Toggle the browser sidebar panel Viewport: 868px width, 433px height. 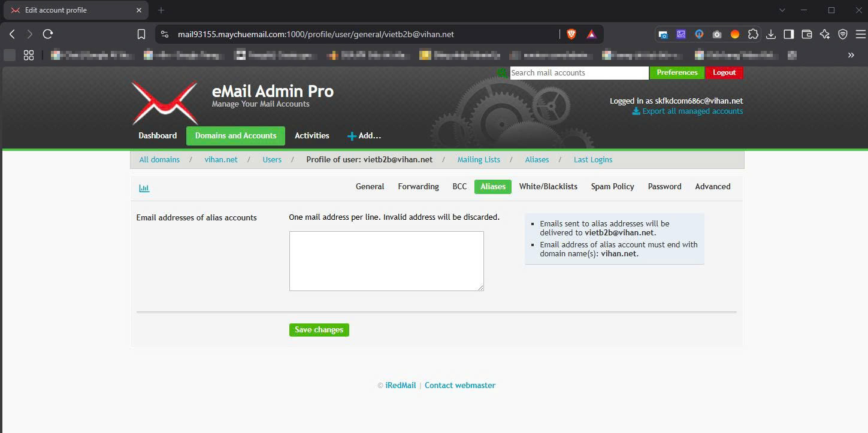pyautogui.click(x=789, y=34)
